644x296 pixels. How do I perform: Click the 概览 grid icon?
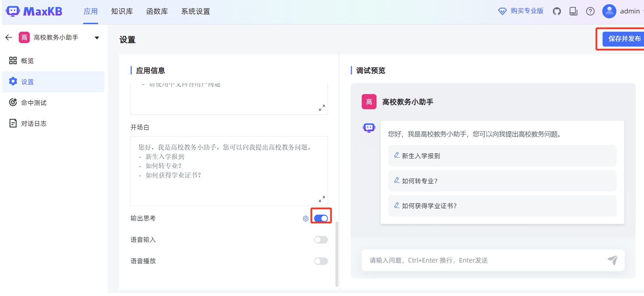pyautogui.click(x=13, y=60)
